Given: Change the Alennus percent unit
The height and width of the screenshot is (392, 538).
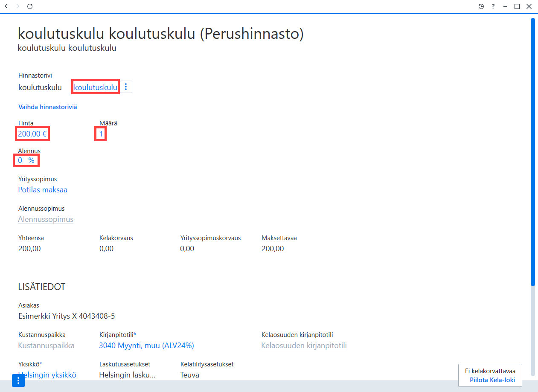Looking at the screenshot, I should pyautogui.click(x=32, y=160).
